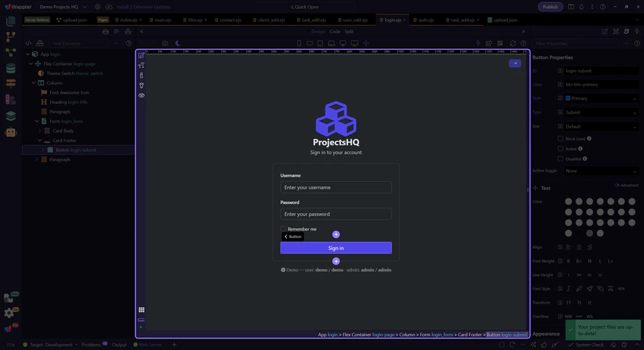
Task: Open the Demo Projects HQ project dropdown
Action: tap(63, 7)
